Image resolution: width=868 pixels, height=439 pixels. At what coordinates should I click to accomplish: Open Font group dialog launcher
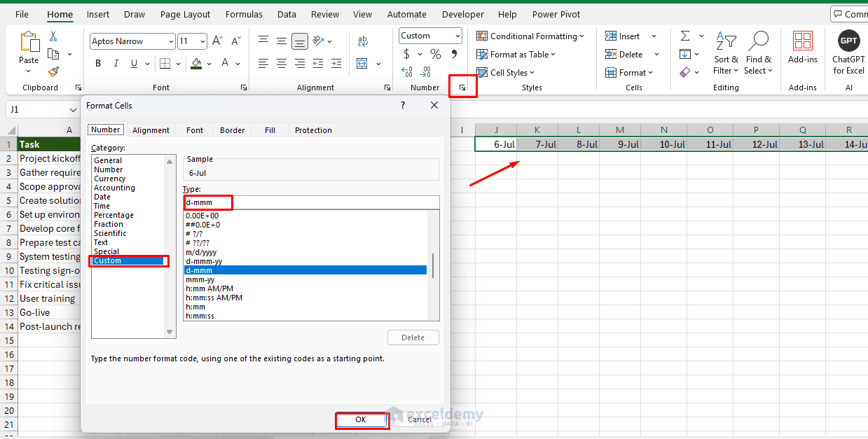pyautogui.click(x=244, y=88)
